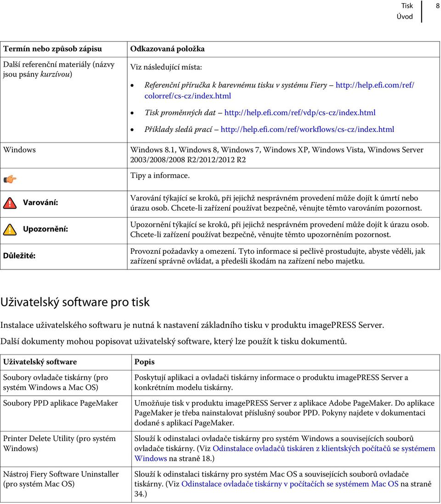The height and width of the screenshot is (504, 441).
Task: Click the paragraph starting Další dokumenty mohou popisovat
Action: 174,341
